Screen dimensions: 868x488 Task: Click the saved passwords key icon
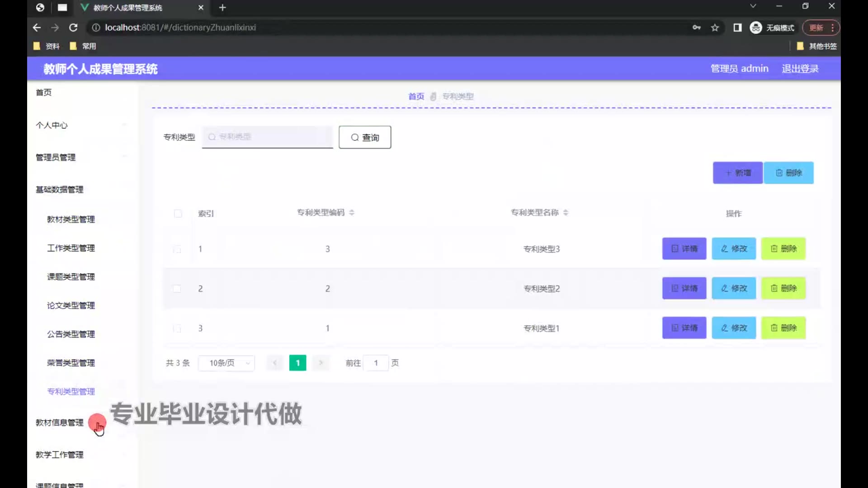point(696,28)
